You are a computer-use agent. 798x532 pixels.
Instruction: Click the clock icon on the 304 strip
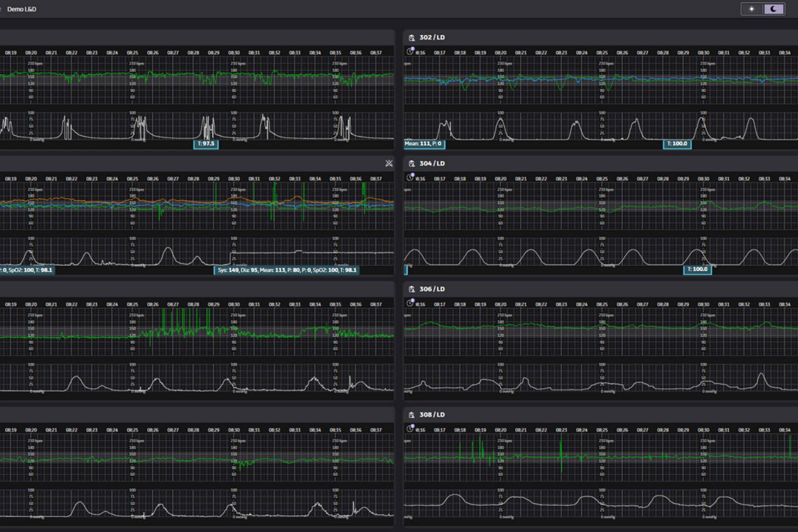coord(410,178)
